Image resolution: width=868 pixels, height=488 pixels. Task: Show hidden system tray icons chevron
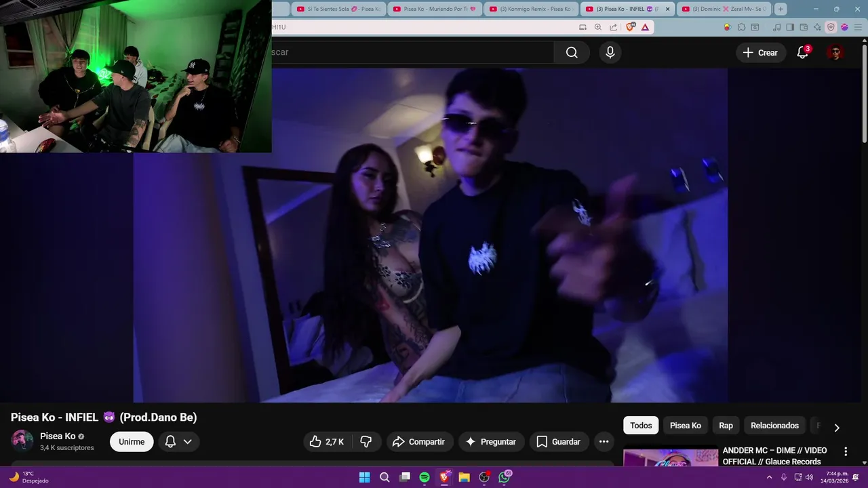769,477
